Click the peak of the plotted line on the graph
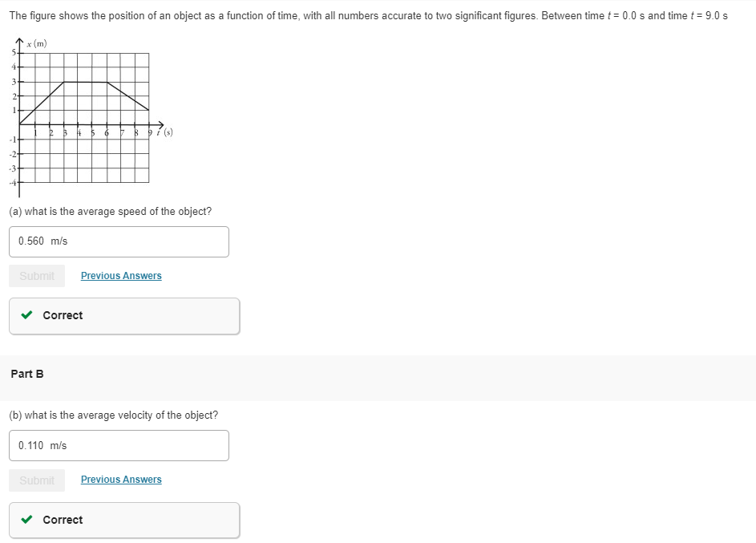This screenshot has height=543, width=756. [88, 80]
